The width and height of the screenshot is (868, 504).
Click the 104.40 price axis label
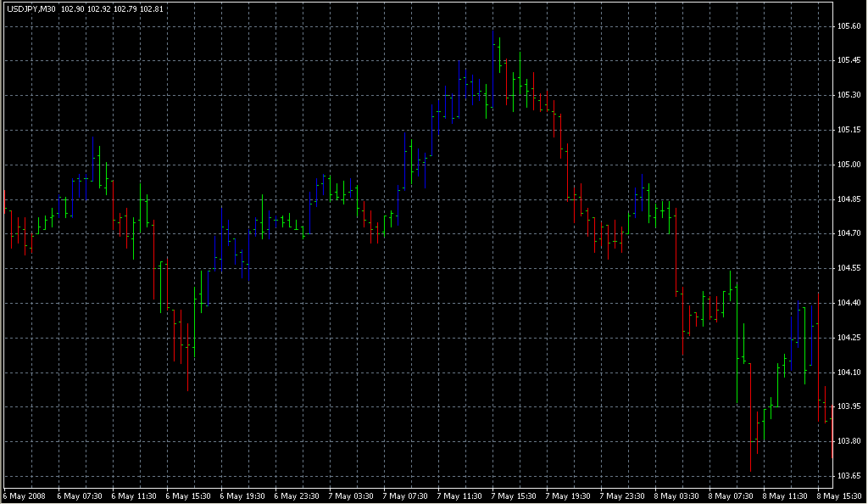point(849,303)
